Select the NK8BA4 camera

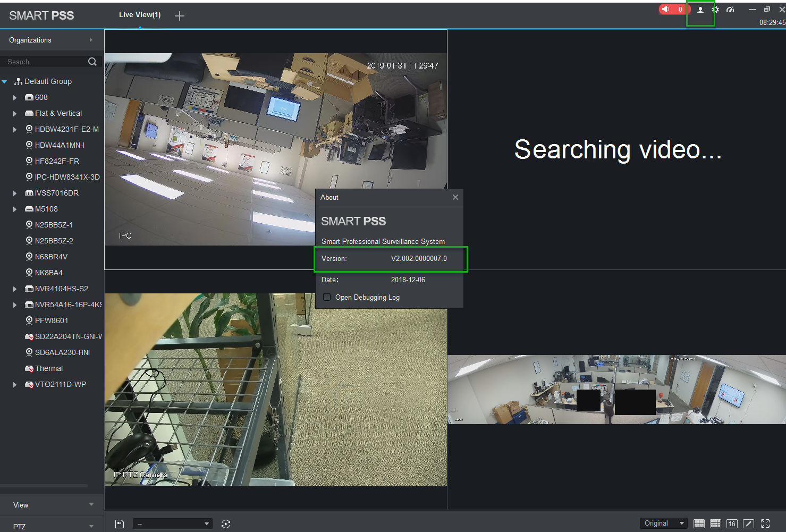[49, 273]
